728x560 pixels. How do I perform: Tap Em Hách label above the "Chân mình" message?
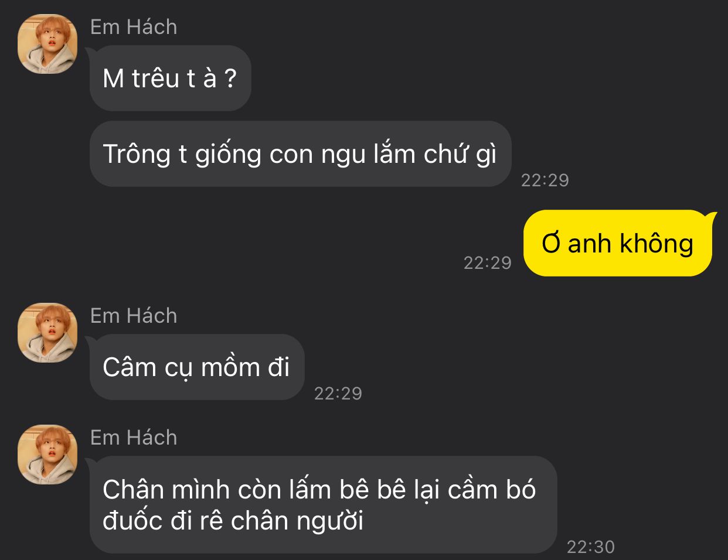[x=134, y=438]
